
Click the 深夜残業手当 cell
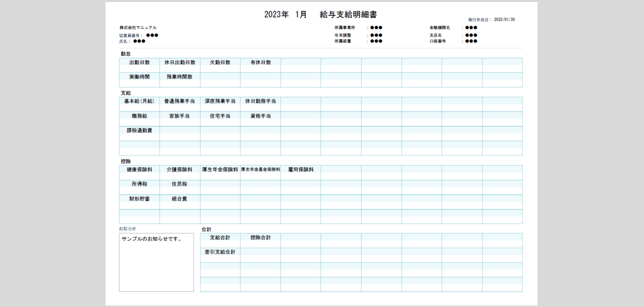pyautogui.click(x=220, y=101)
